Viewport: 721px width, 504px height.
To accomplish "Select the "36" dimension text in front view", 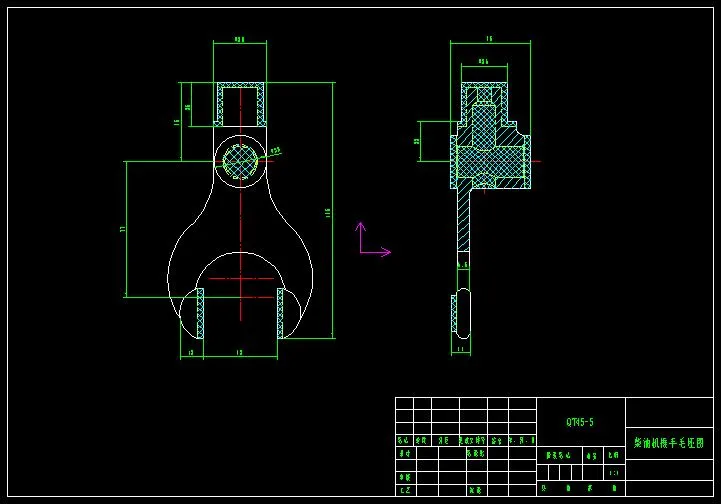I will tap(188, 107).
